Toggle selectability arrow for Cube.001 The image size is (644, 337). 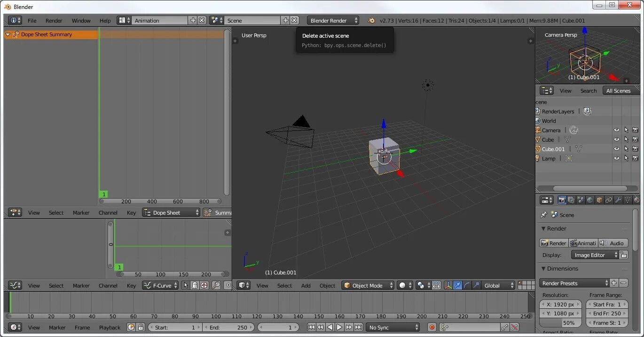tap(626, 149)
